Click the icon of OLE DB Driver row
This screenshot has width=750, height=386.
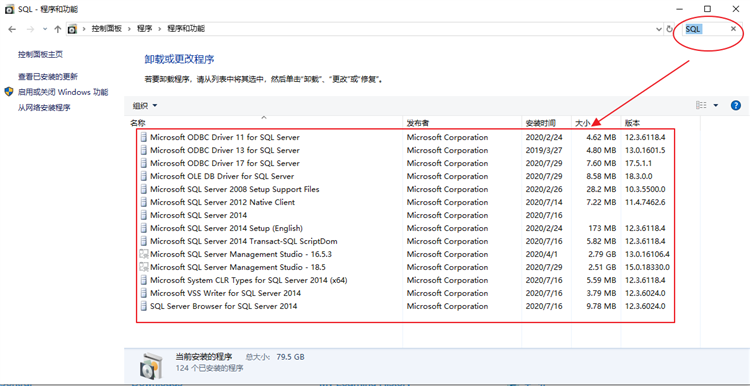pyautogui.click(x=144, y=176)
